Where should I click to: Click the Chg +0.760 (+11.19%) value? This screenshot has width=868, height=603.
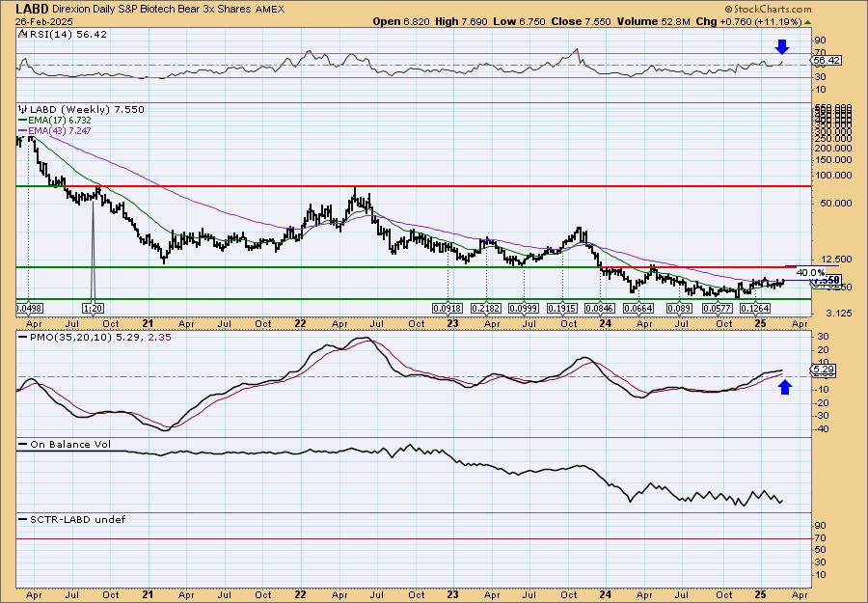pyautogui.click(x=749, y=21)
